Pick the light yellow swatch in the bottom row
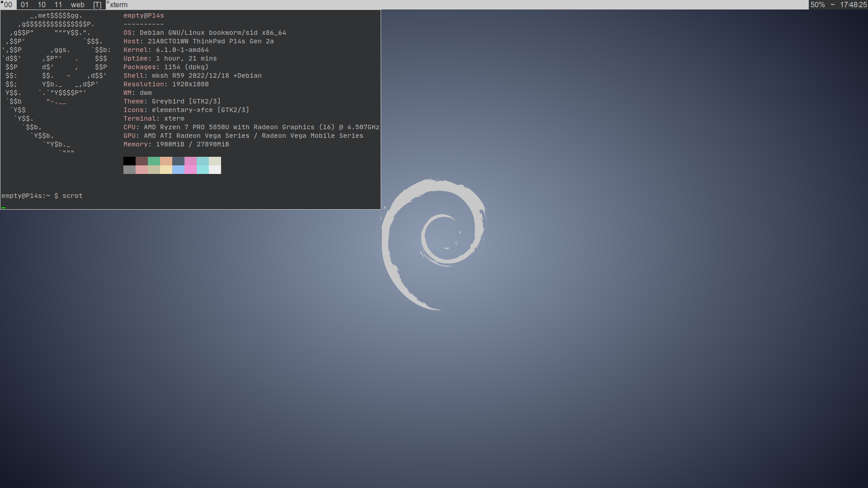 166,169
